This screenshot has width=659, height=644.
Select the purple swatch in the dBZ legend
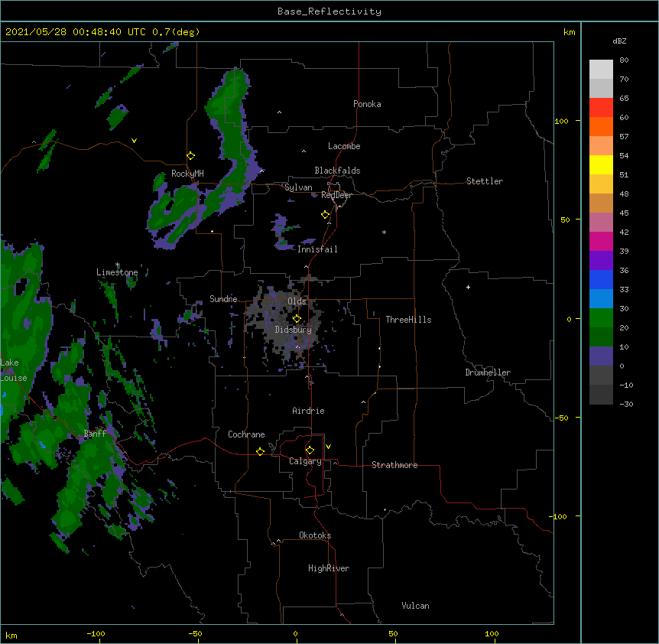601,261
